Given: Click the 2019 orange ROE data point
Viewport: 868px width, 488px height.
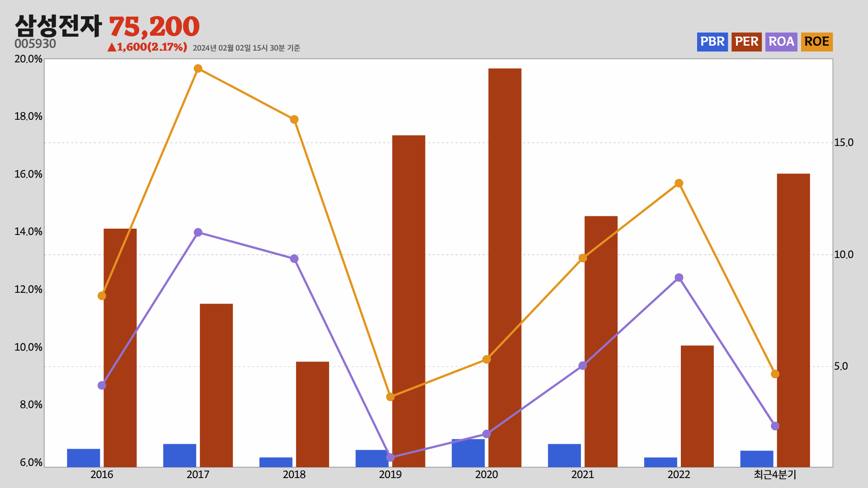Looking at the screenshot, I should click(391, 397).
